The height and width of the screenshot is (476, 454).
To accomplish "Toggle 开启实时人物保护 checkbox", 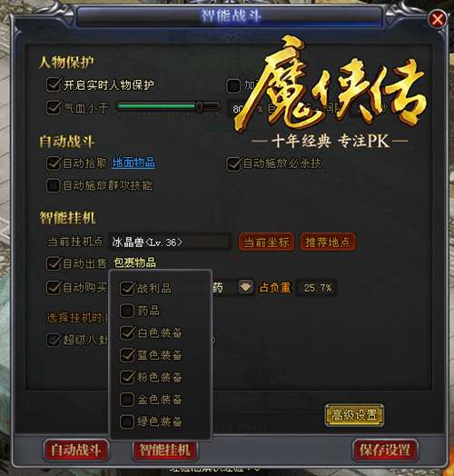I will (x=54, y=84).
